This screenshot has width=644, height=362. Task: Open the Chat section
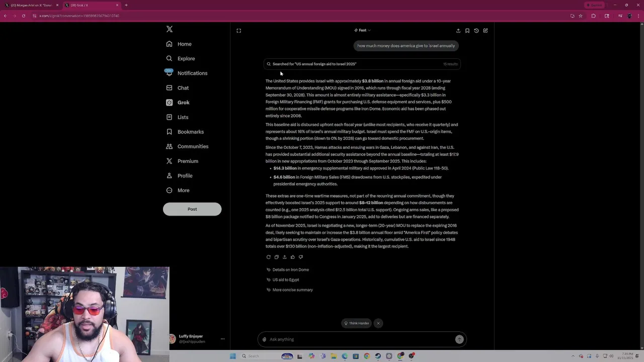point(178,88)
